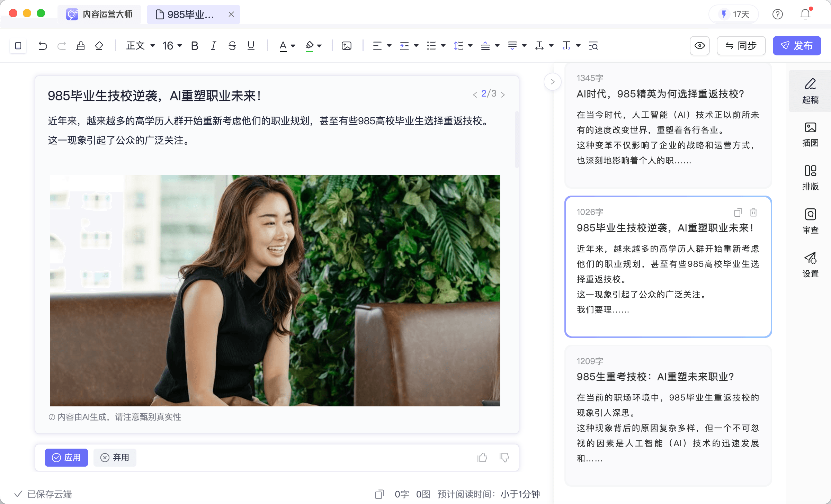Expand the font size 16 dropdown

click(172, 46)
